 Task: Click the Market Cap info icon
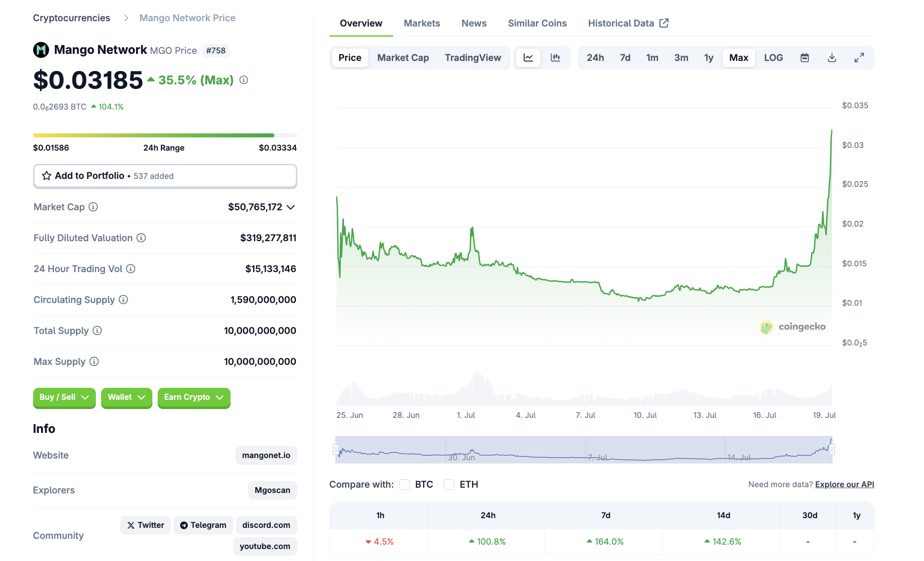[x=93, y=207]
